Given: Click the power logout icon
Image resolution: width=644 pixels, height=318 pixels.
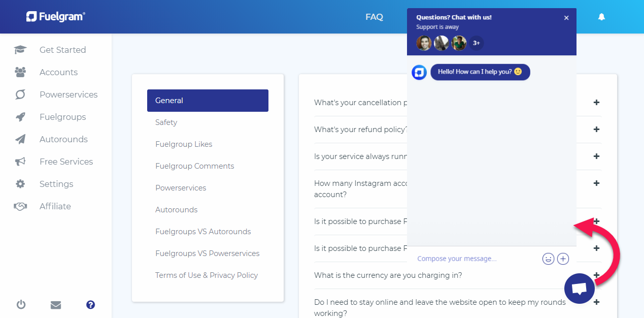Looking at the screenshot, I should point(21,305).
